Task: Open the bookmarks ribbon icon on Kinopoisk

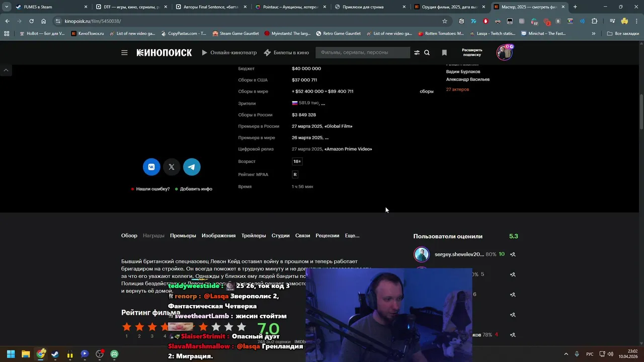Action: pos(444,52)
